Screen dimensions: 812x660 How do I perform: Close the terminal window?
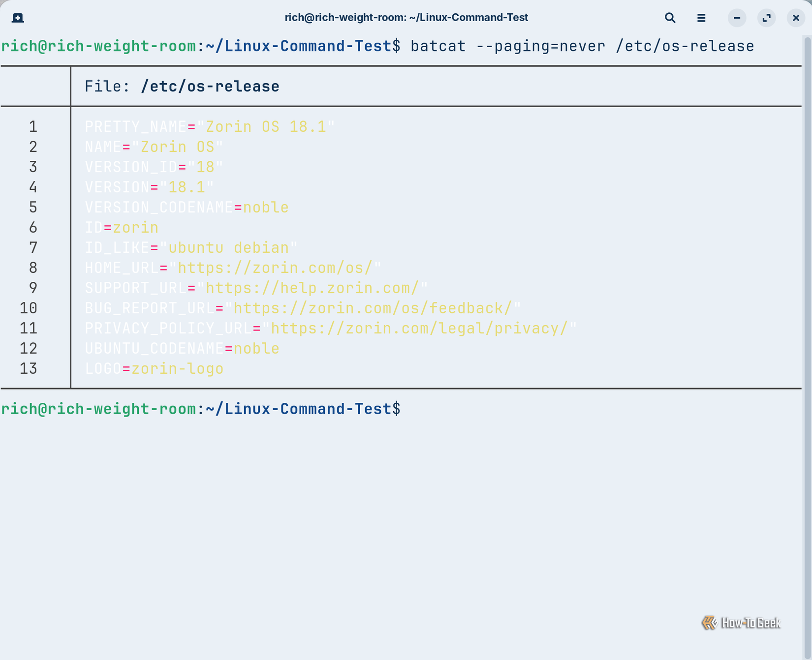[796, 18]
